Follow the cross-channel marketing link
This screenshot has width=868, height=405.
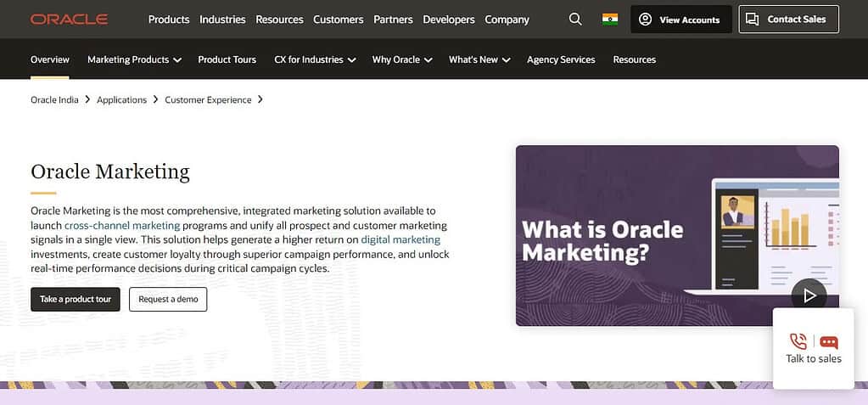[122, 226]
